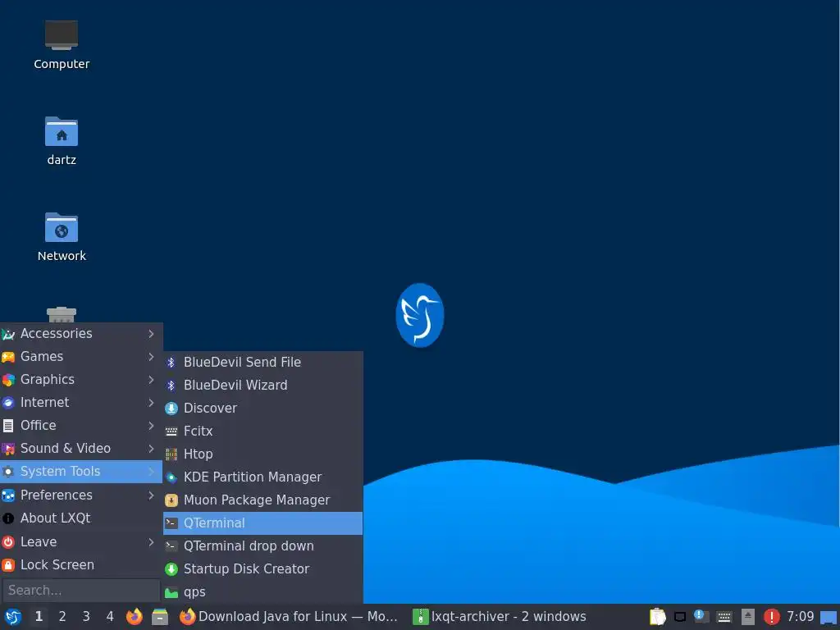This screenshot has width=840, height=630.
Task: Click the show desktop button on panel
Action: point(829,617)
